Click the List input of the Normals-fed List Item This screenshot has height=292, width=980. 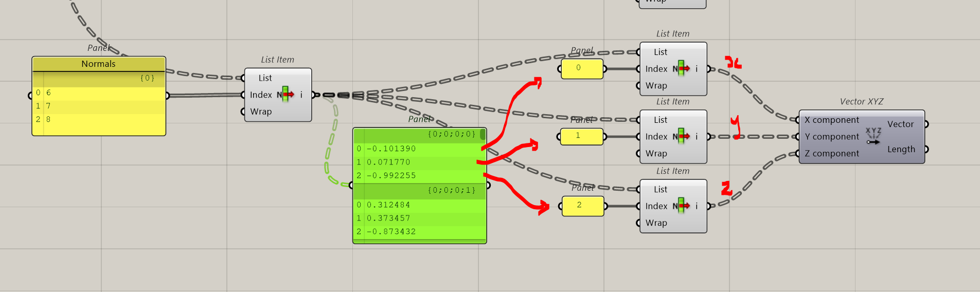(265, 78)
